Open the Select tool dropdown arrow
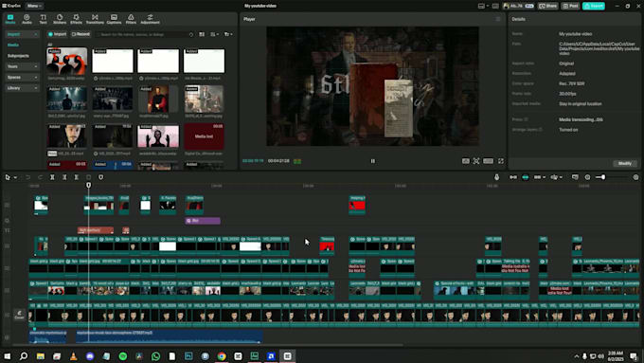The image size is (644, 363). click(15, 177)
